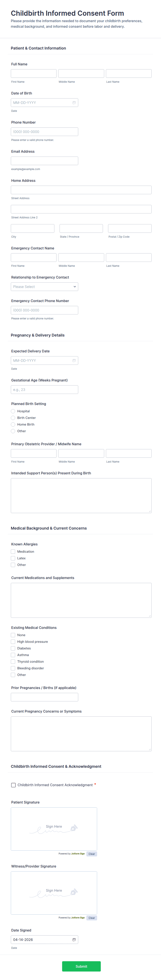This screenshot has height=980, width=161.
Task: Check the None option under Existing Medical Conditions
Action: coord(13,635)
